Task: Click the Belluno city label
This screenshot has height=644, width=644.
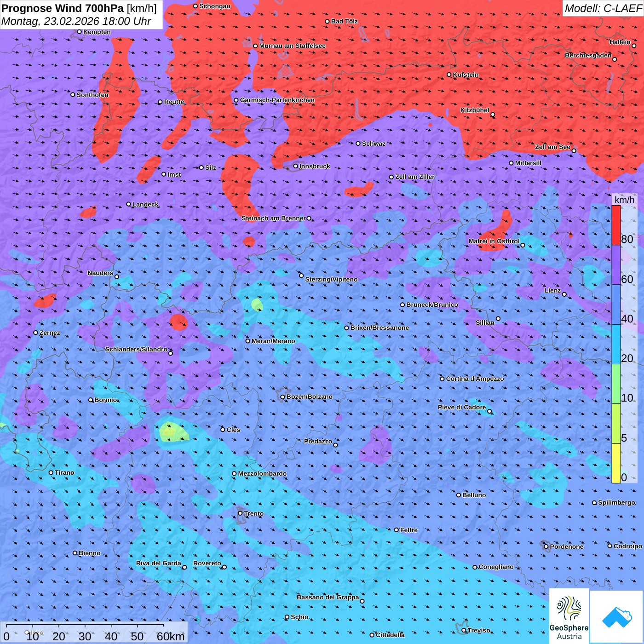Action: click(474, 495)
